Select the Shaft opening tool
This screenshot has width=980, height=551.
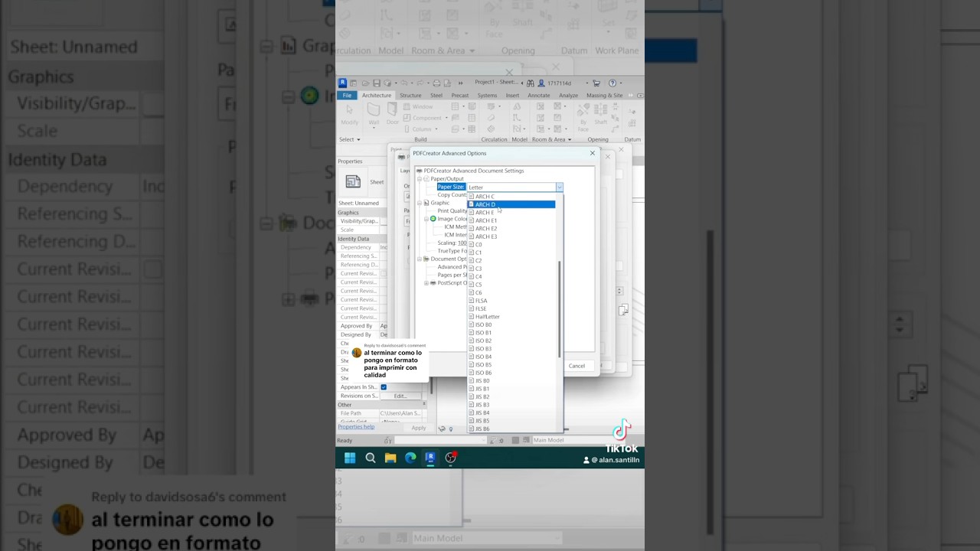coord(600,114)
